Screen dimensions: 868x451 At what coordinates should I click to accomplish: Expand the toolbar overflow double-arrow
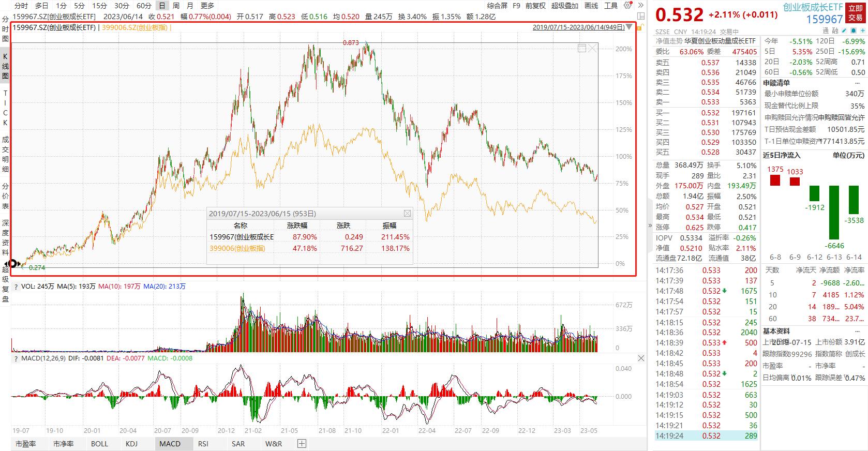click(641, 6)
